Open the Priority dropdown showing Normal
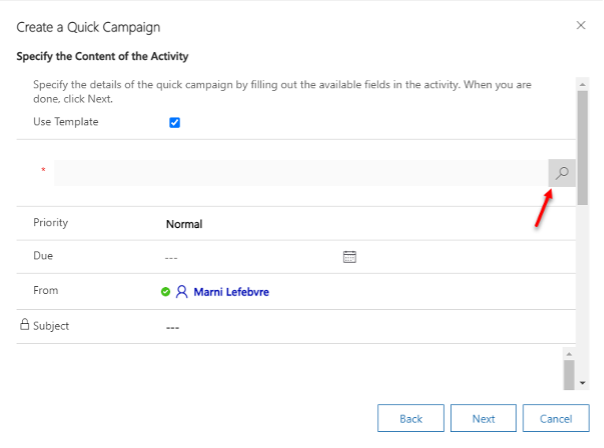Image resolution: width=604 pixels, height=448 pixels. [184, 224]
